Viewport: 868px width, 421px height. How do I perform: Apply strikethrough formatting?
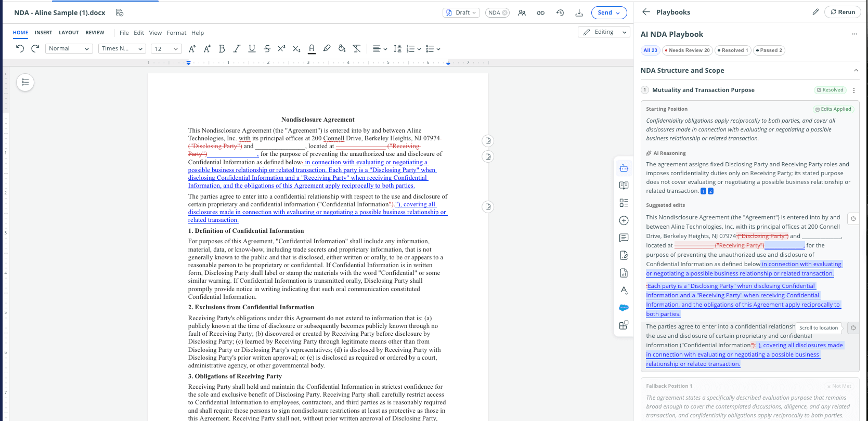(x=267, y=49)
